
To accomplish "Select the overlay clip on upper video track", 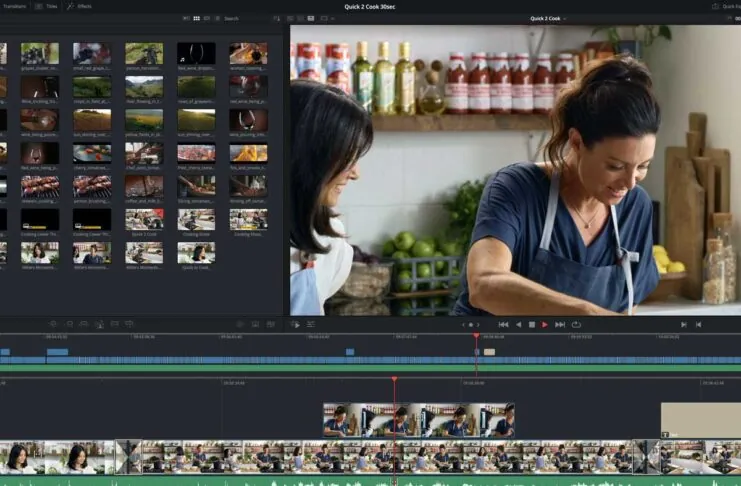I will (418, 420).
